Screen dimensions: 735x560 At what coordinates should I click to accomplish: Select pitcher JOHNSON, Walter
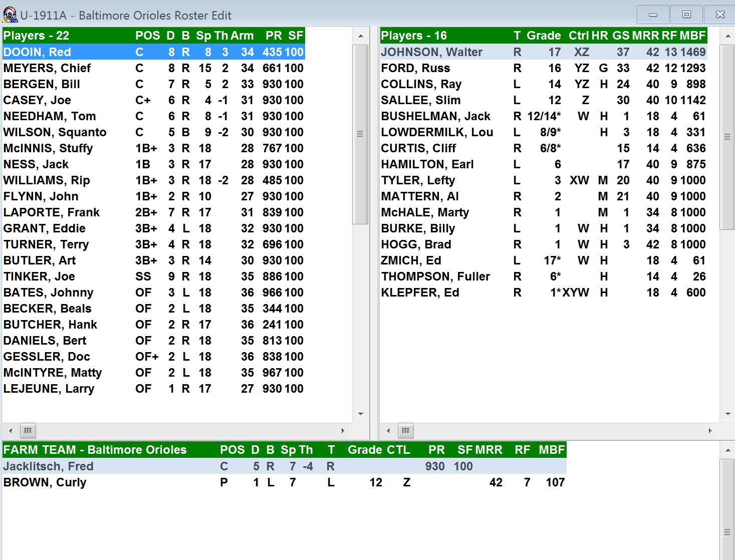pyautogui.click(x=544, y=52)
